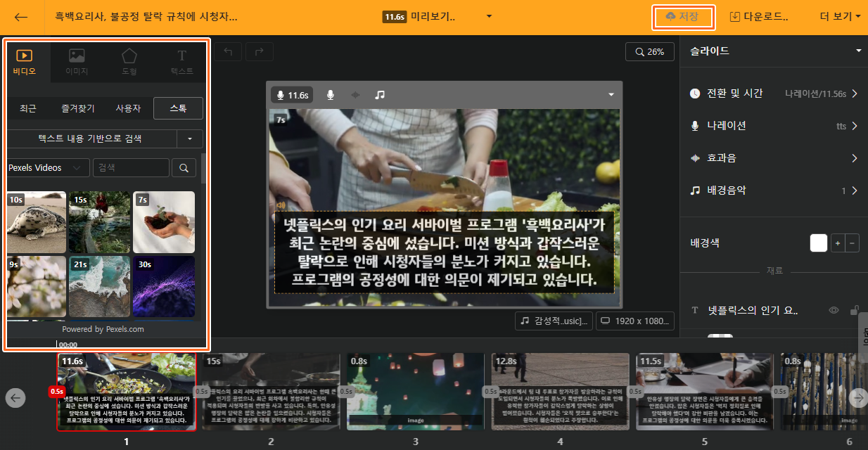Select the 15s garden stock video
This screenshot has height=450, width=868.
(99, 222)
